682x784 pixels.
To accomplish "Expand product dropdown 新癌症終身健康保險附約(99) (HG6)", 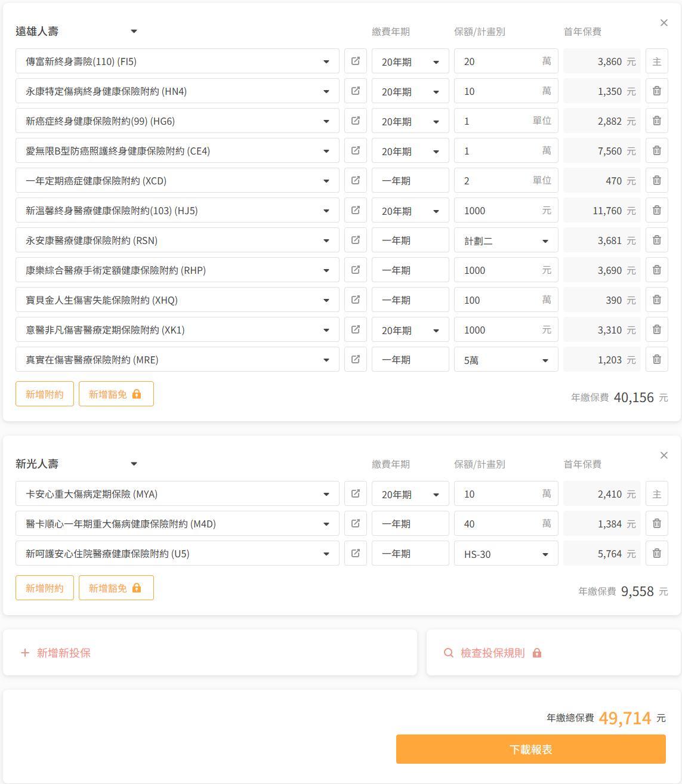I will 177,121.
